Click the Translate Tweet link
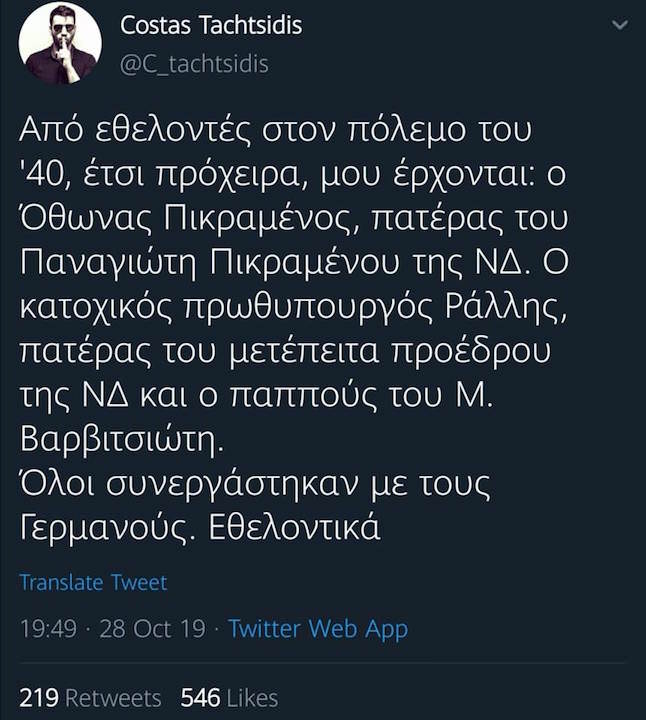Screen dimensions: 646x720 (93, 582)
